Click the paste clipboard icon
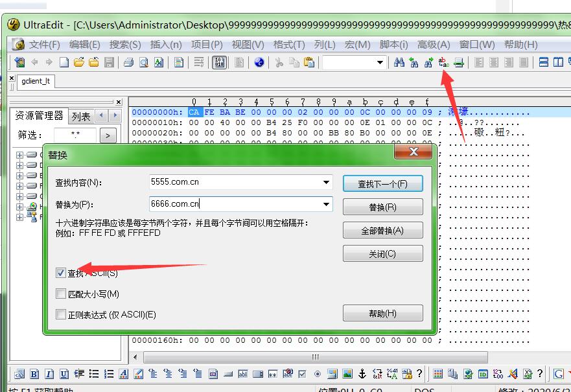The width and height of the screenshot is (571, 392). click(x=309, y=62)
